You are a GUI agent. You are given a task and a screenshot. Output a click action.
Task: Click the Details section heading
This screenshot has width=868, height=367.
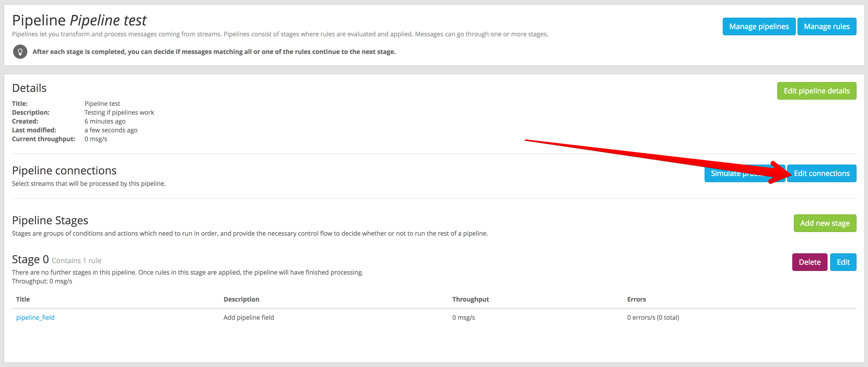point(29,88)
